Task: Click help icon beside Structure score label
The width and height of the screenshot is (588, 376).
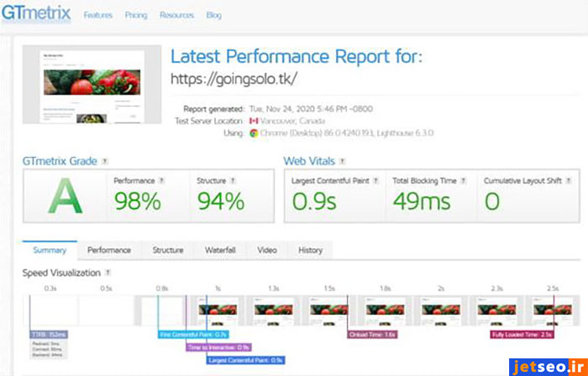Action: [233, 180]
